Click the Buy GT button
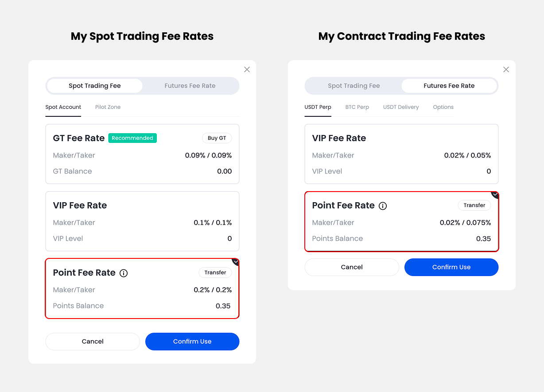This screenshot has width=544, height=392. (217, 138)
